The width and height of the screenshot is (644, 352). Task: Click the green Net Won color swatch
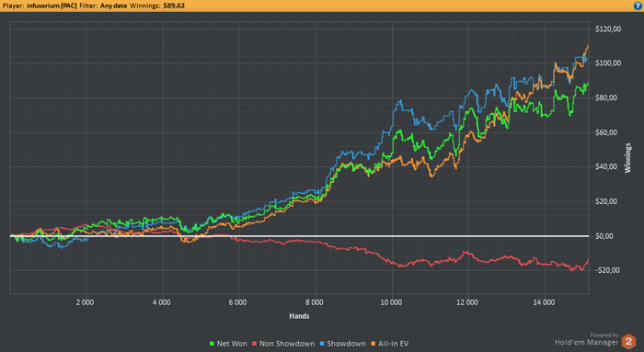(x=212, y=344)
